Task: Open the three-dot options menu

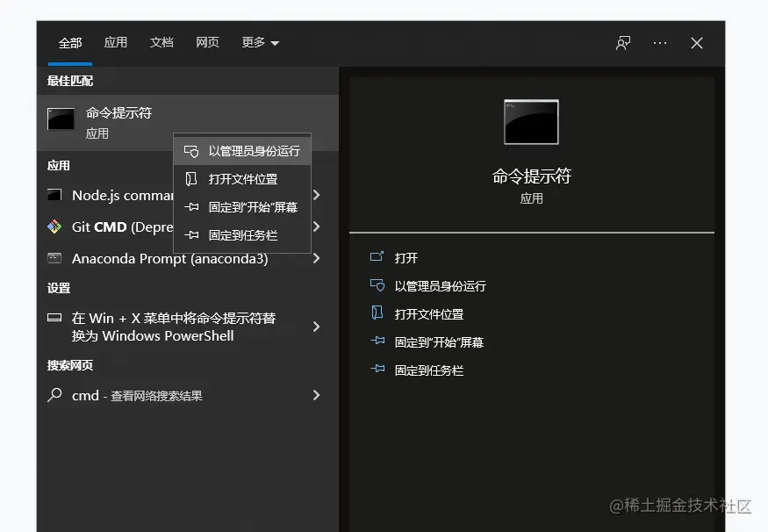Action: [660, 43]
